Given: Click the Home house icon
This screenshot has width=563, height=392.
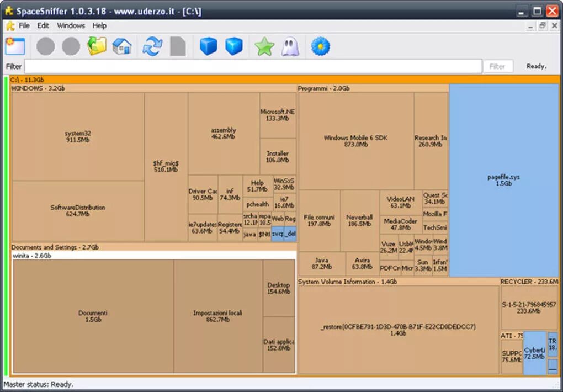Looking at the screenshot, I should (122, 46).
